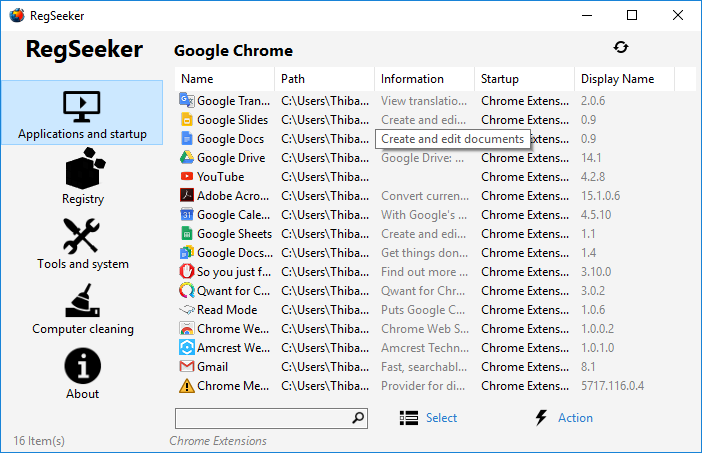Maximize the RegSeeker window
702x453 pixels.
tap(632, 15)
